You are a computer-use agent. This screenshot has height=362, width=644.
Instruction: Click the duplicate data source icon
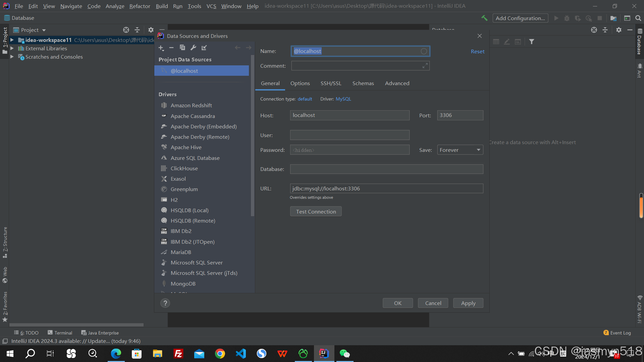[x=182, y=48]
